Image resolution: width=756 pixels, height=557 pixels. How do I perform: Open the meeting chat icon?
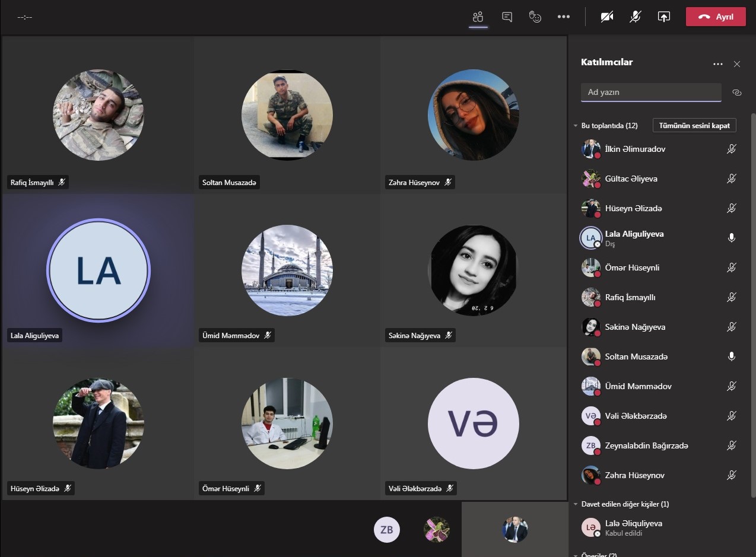click(x=507, y=17)
